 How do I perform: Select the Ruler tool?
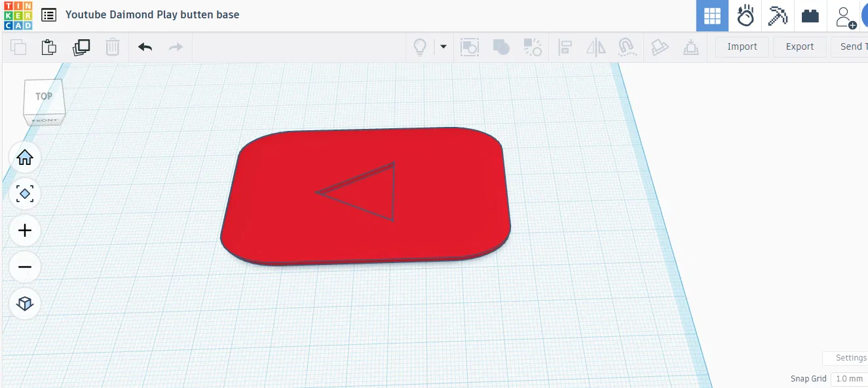point(691,46)
